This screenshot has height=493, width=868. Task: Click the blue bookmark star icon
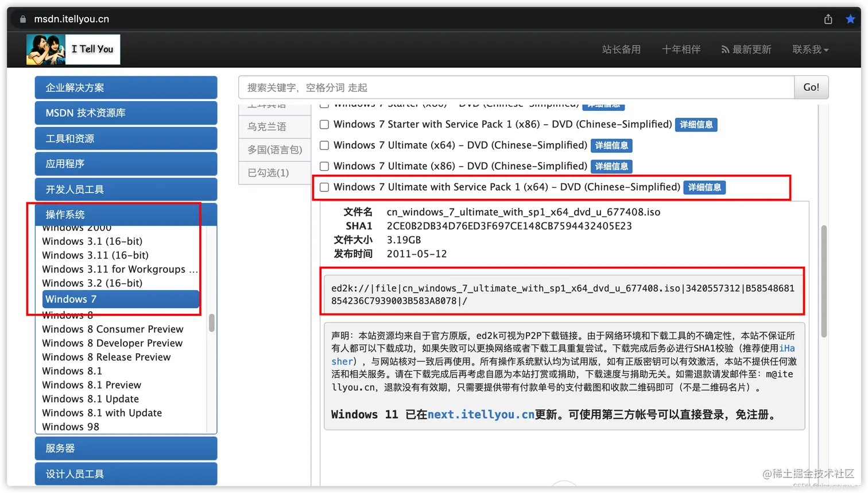click(850, 19)
